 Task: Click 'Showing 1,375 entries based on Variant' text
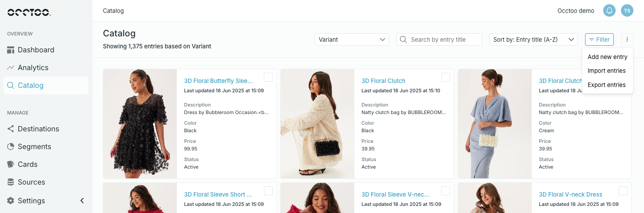[x=157, y=46]
